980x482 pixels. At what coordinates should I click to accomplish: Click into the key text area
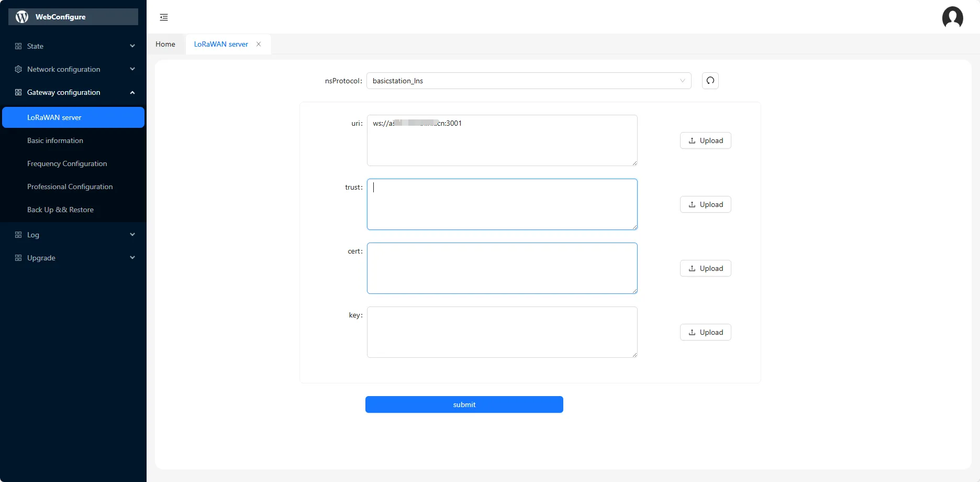pos(502,332)
